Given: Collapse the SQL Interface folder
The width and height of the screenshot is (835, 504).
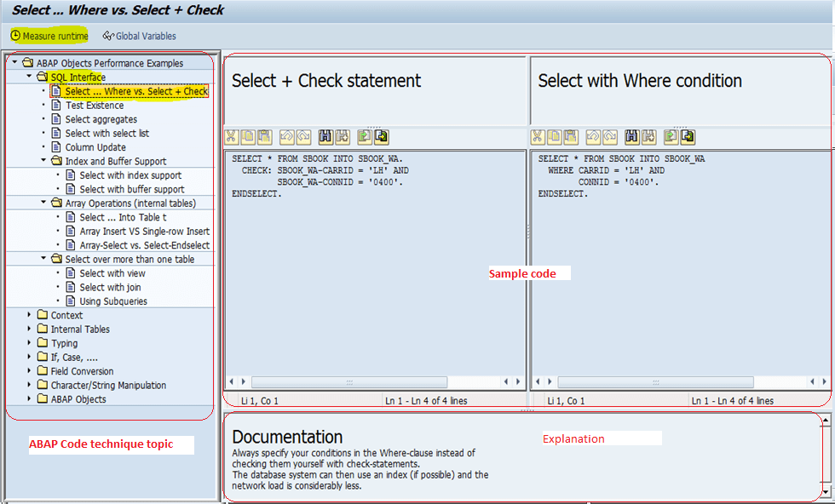Looking at the screenshot, I should [x=27, y=77].
